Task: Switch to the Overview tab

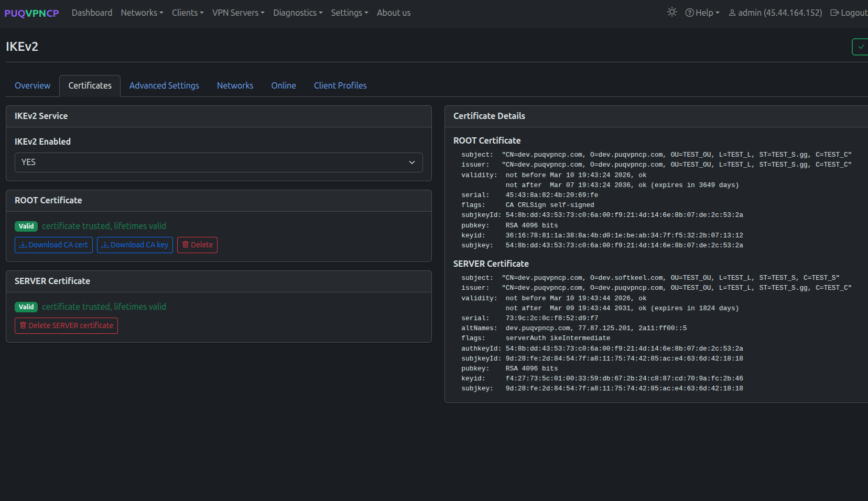Action: click(32, 85)
